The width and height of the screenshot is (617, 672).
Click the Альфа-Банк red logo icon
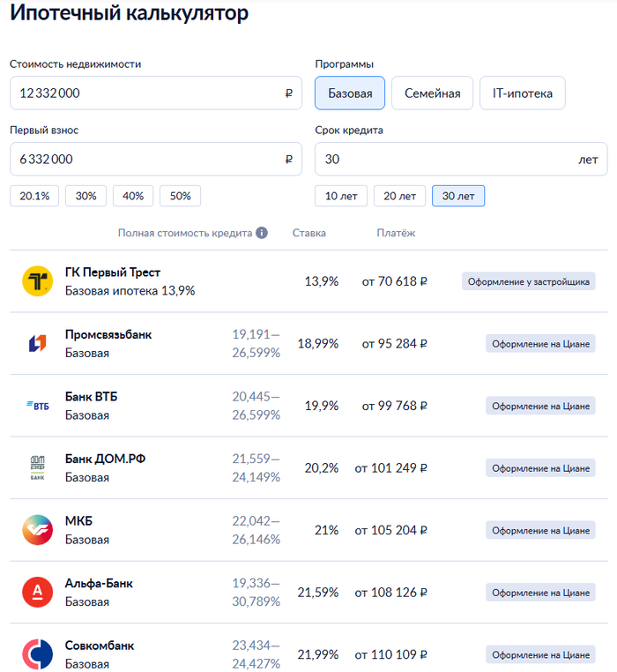coord(38,592)
